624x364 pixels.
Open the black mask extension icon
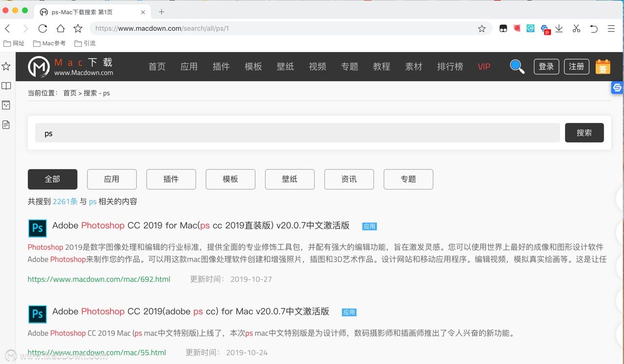pos(503,29)
